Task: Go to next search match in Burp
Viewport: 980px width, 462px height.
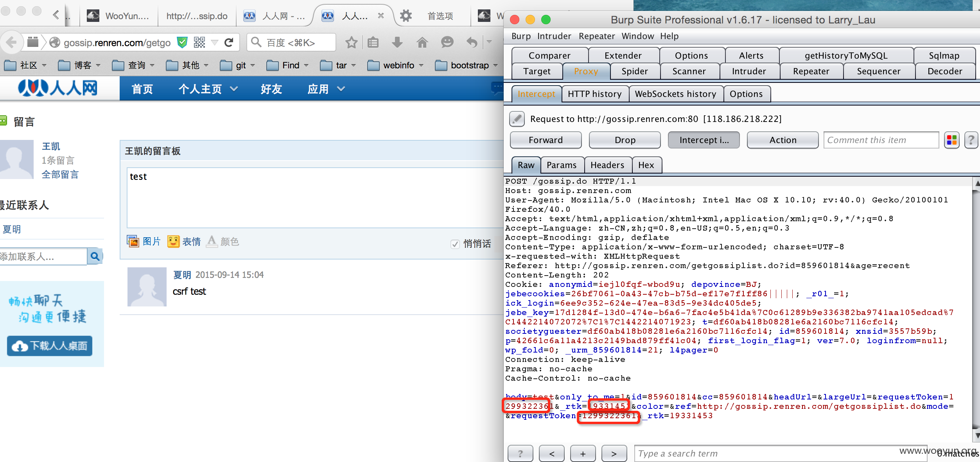Action: 614,453
